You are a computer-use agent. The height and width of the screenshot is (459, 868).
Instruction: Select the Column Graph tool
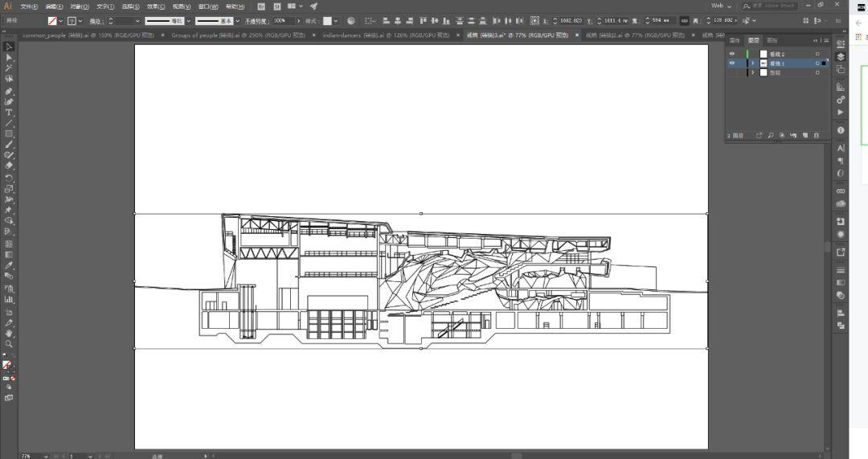click(9, 300)
